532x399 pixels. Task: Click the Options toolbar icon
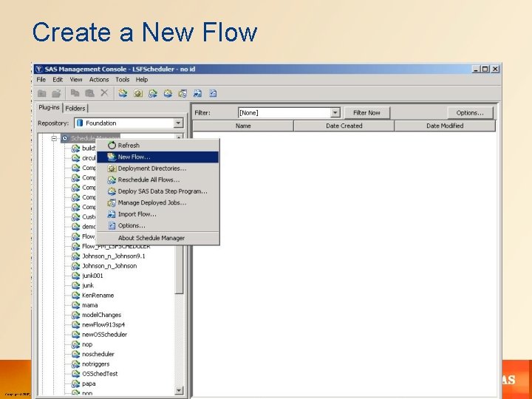click(x=213, y=93)
